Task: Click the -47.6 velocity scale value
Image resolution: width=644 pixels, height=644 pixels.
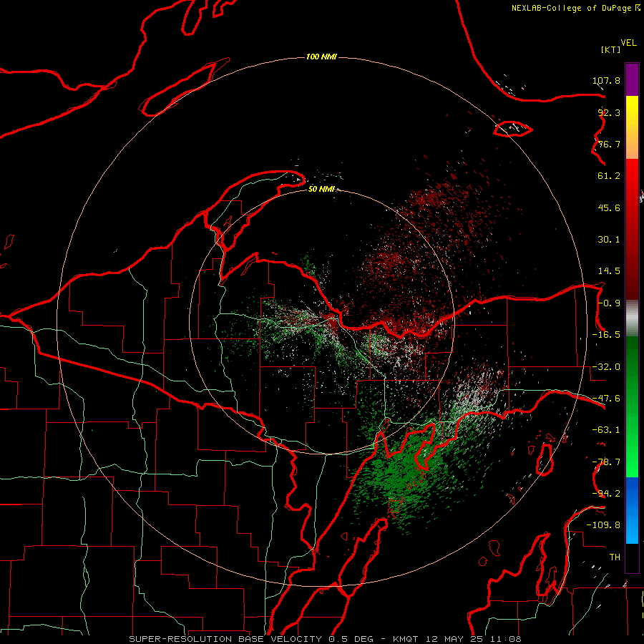Action: point(606,399)
